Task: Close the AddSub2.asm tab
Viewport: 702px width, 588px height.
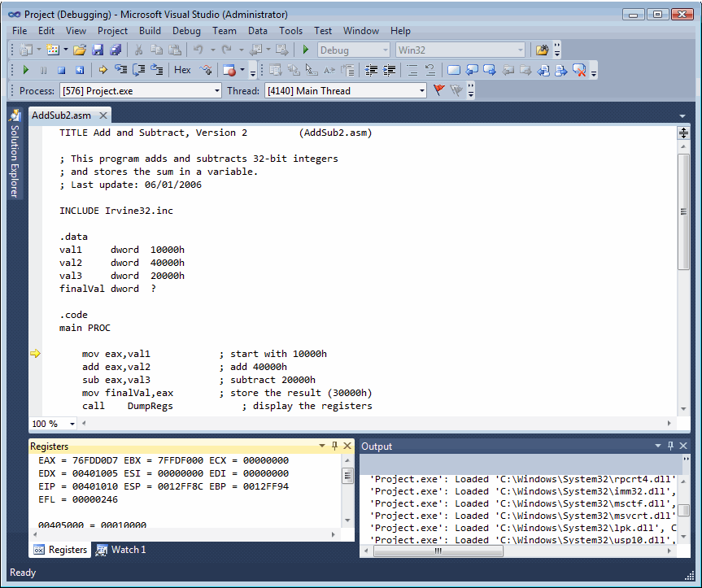Action: click(103, 115)
